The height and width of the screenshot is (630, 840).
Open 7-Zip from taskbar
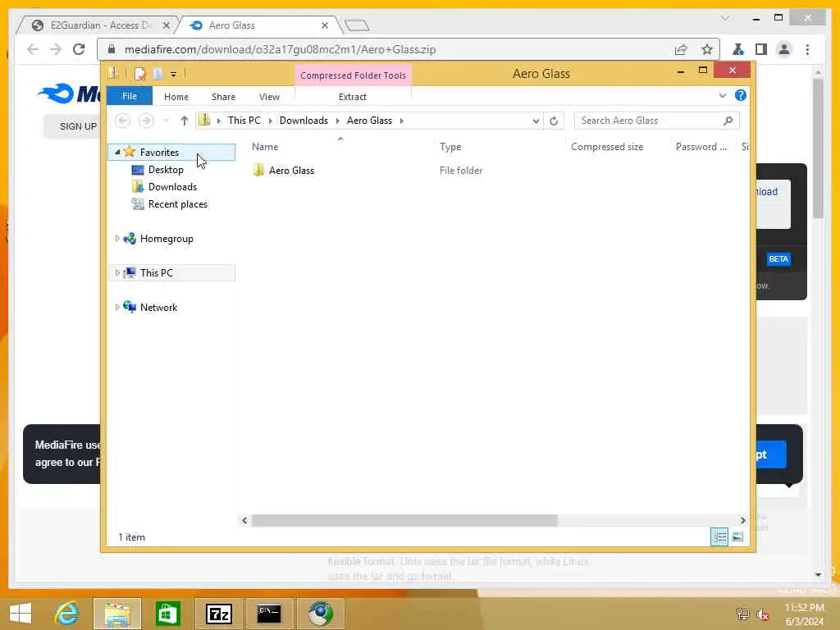(219, 614)
